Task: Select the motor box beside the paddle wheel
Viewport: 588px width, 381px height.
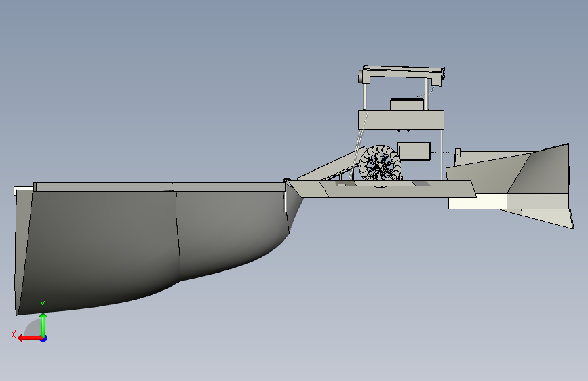Action: click(414, 151)
